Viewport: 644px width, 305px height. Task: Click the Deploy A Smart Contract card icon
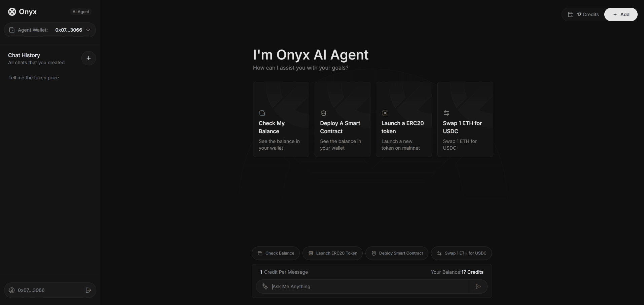click(x=324, y=113)
